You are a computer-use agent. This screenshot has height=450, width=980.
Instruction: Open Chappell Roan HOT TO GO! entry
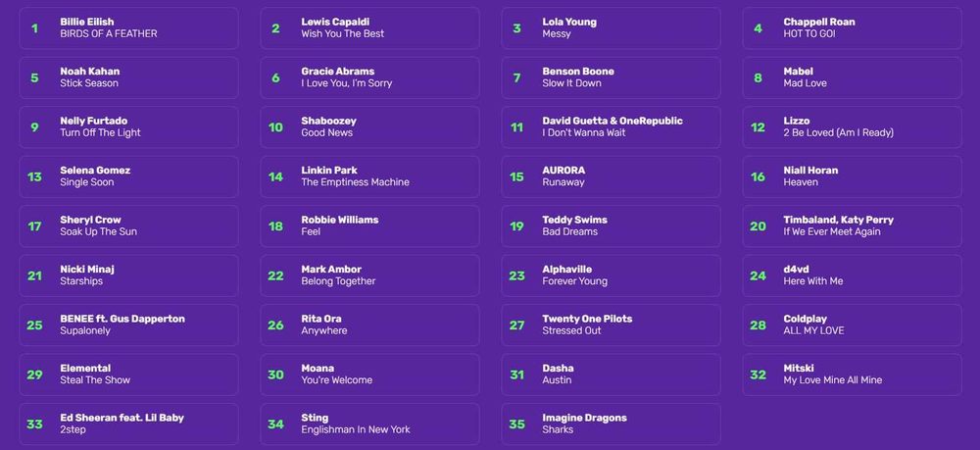(x=852, y=28)
